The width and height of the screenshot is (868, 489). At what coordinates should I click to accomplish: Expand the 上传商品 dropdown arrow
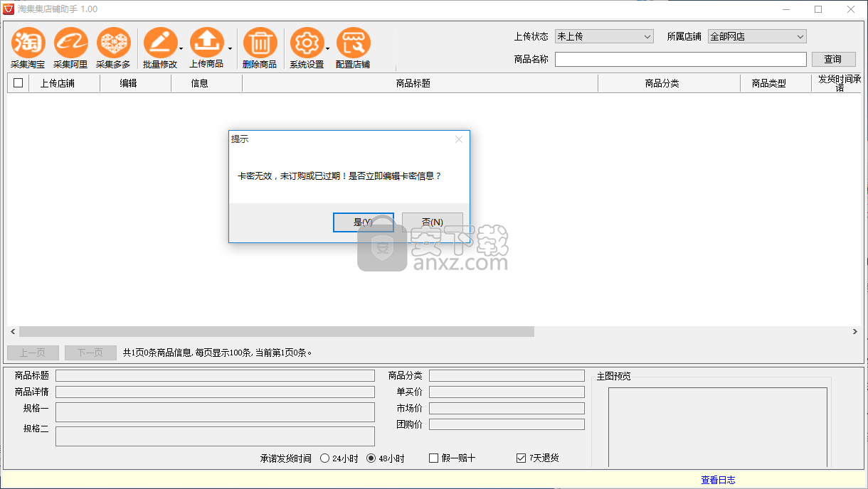click(x=230, y=49)
